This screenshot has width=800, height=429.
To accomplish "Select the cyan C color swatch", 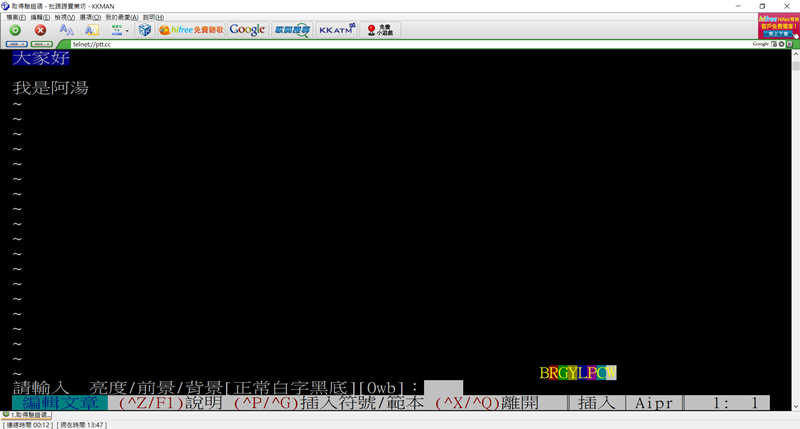I will (602, 373).
